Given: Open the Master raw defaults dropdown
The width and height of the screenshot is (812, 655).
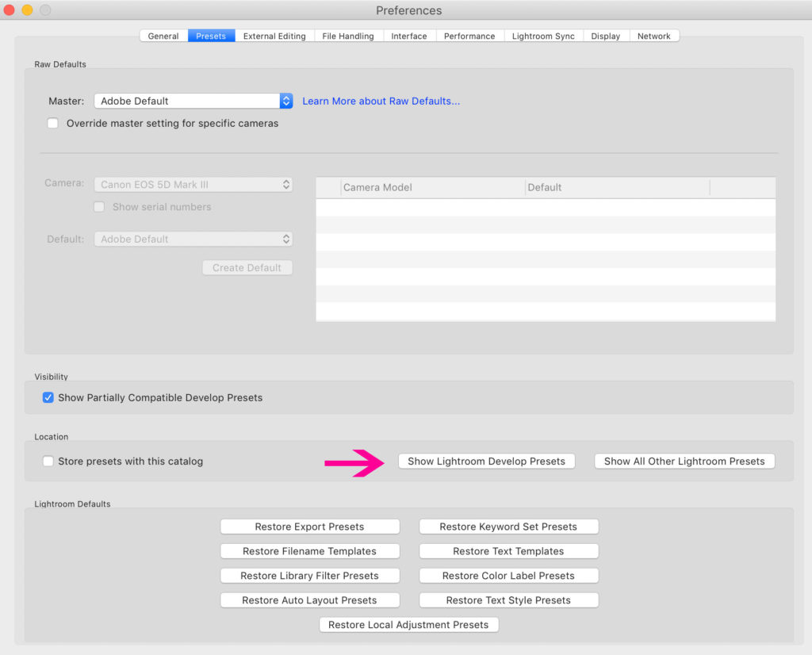Looking at the screenshot, I should 193,102.
